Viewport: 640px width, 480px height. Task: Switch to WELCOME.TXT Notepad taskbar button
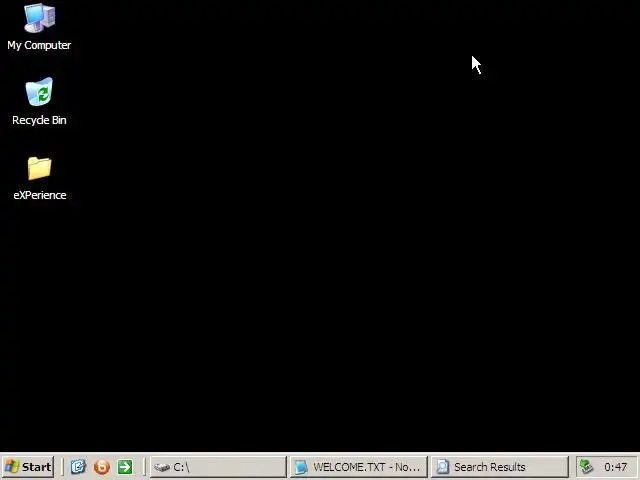(x=358, y=467)
